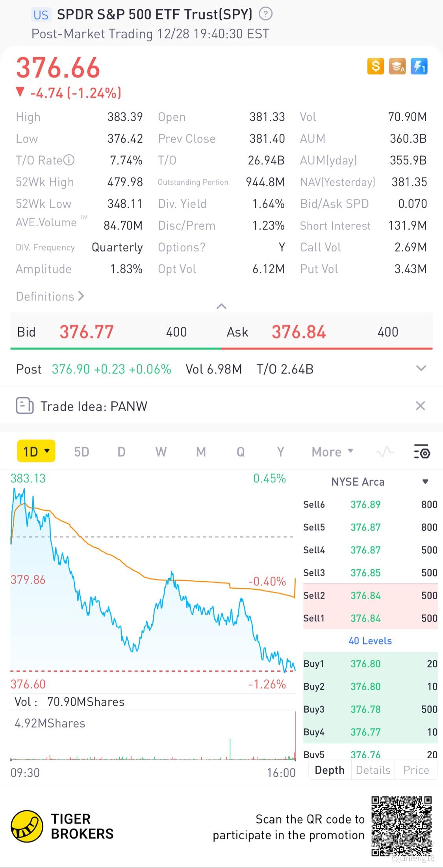Tap the help question mark icon beside SPY
Screen dimensions: 443x868
[265, 14]
